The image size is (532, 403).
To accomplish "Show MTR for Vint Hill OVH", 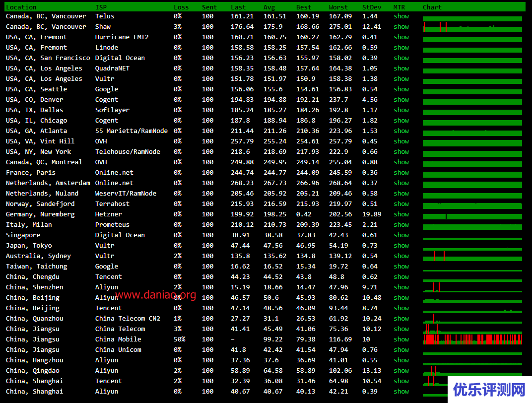I will tap(401, 141).
